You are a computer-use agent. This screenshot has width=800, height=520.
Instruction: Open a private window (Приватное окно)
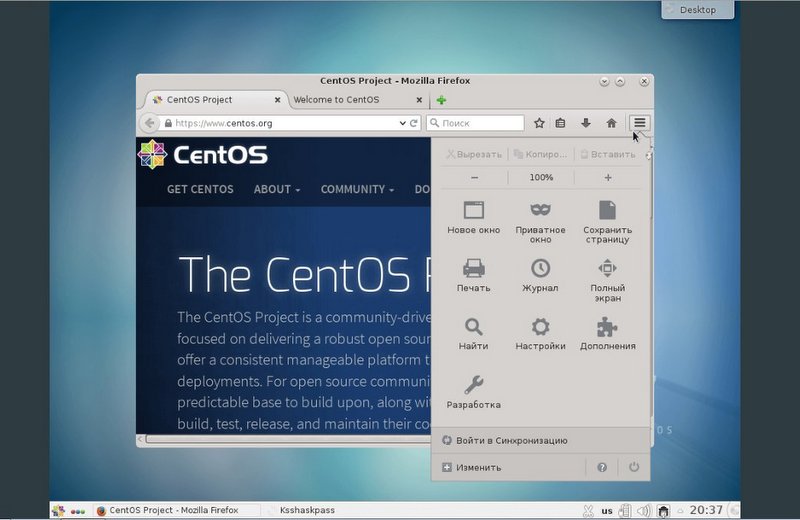[x=540, y=222]
